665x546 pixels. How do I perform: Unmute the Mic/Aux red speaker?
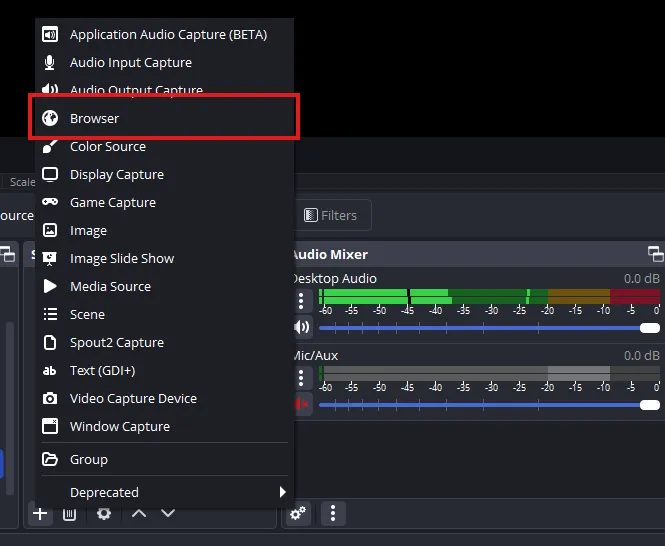pos(301,404)
